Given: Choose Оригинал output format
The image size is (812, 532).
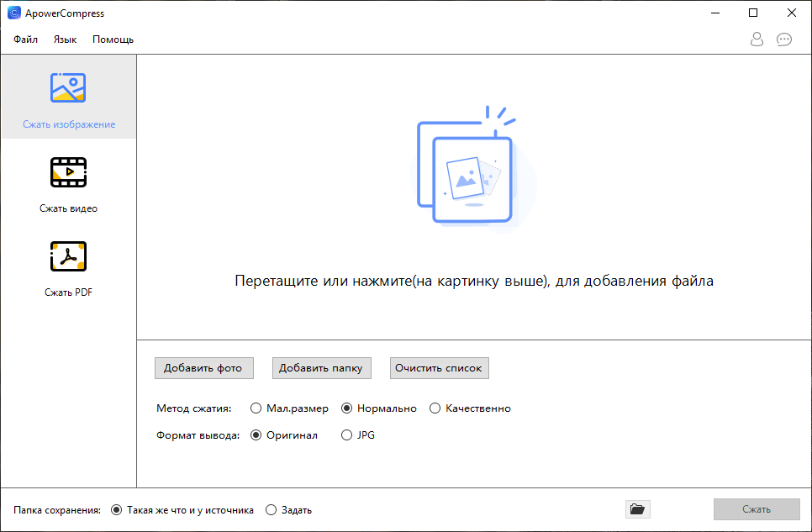Looking at the screenshot, I should (x=284, y=435).
